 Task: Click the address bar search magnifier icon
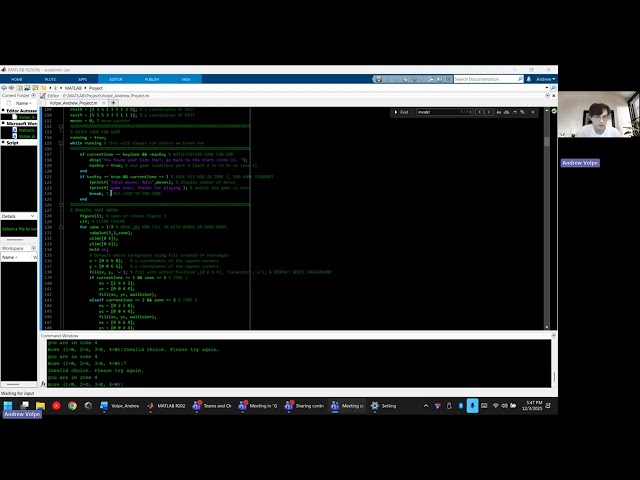click(x=553, y=88)
